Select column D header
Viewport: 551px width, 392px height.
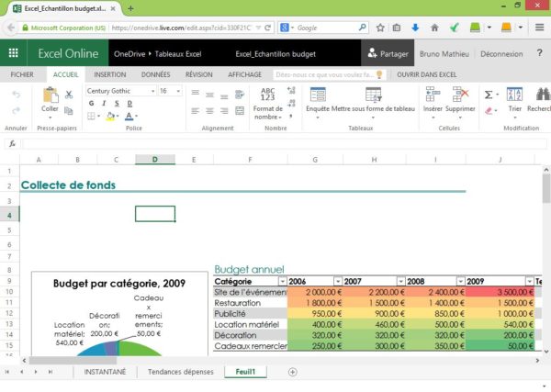[155, 160]
